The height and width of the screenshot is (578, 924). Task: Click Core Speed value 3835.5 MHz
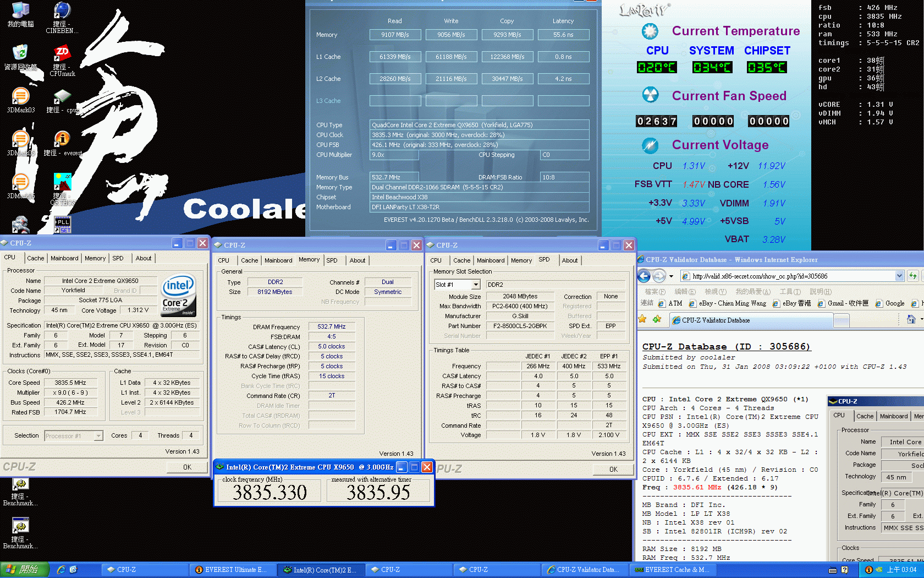pyautogui.click(x=70, y=383)
